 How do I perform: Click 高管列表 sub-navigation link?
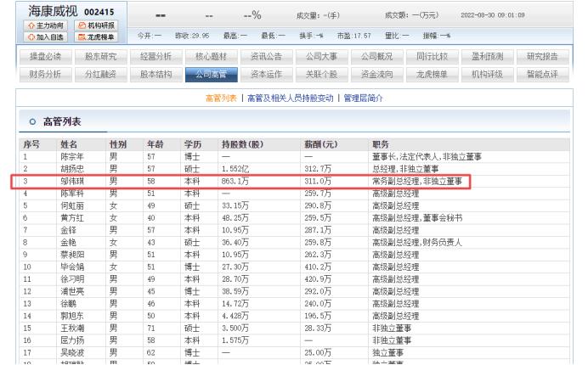click(221, 98)
